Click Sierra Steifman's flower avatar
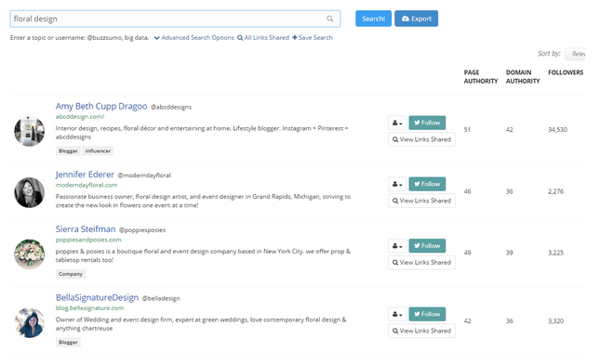 (29, 254)
